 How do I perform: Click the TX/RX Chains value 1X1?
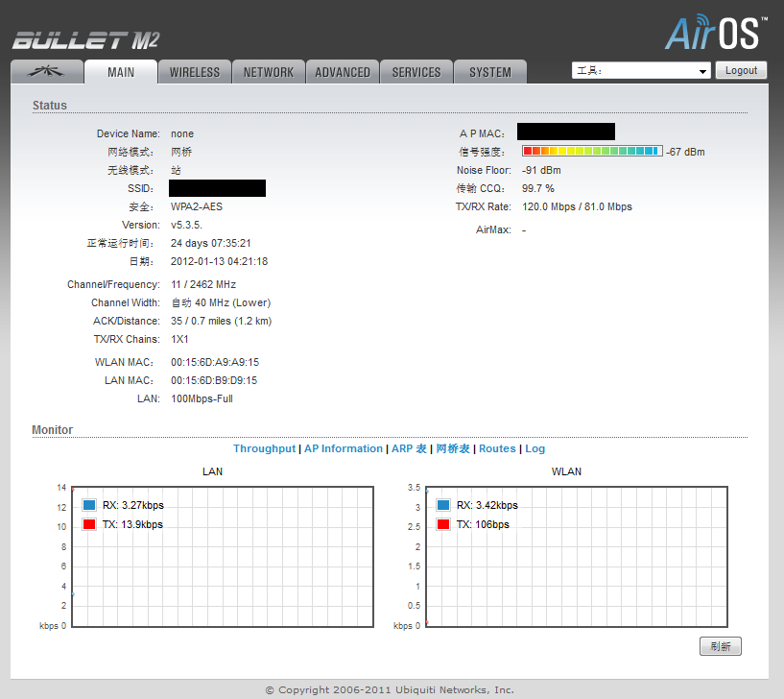[179, 339]
